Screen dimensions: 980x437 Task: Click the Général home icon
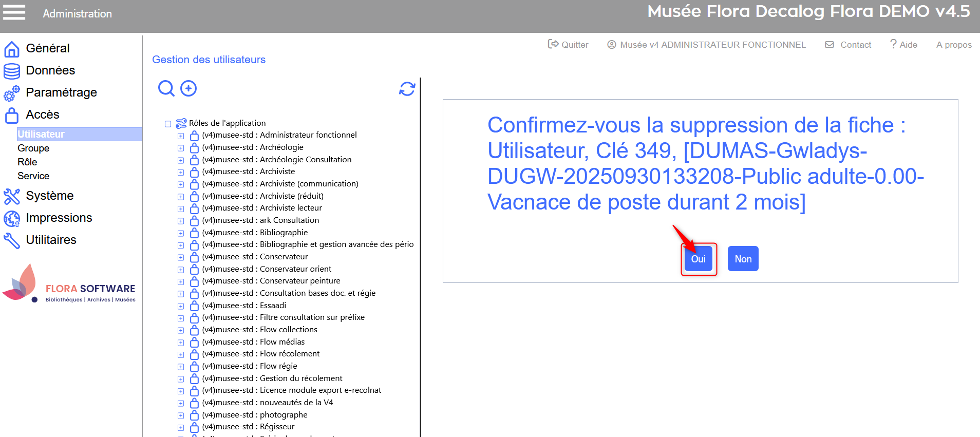12,49
